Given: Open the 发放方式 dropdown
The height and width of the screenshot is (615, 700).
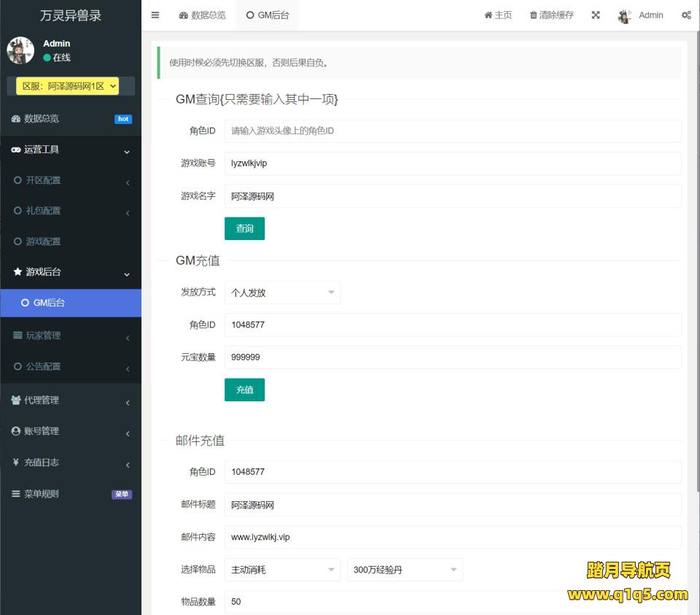Looking at the screenshot, I should [x=282, y=293].
